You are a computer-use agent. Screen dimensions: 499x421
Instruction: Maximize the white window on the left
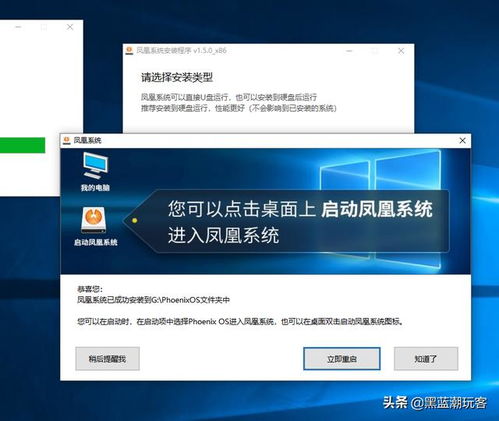click(44, 27)
